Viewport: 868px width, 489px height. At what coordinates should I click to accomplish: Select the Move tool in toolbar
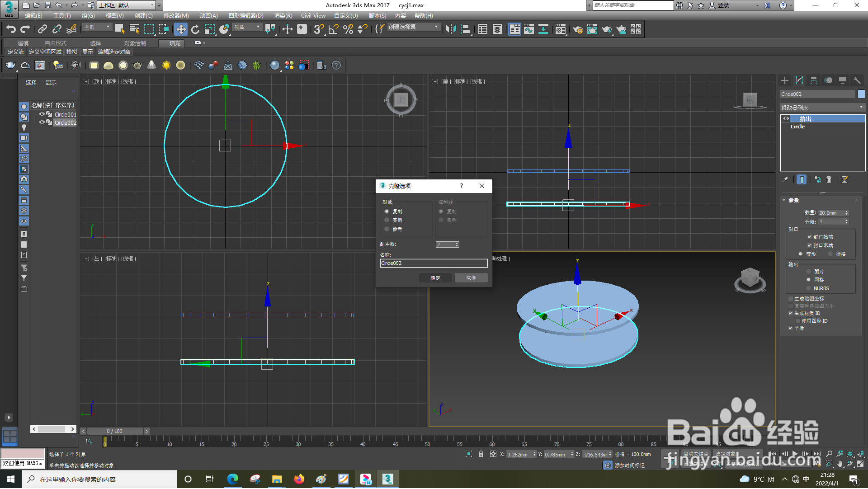click(181, 29)
